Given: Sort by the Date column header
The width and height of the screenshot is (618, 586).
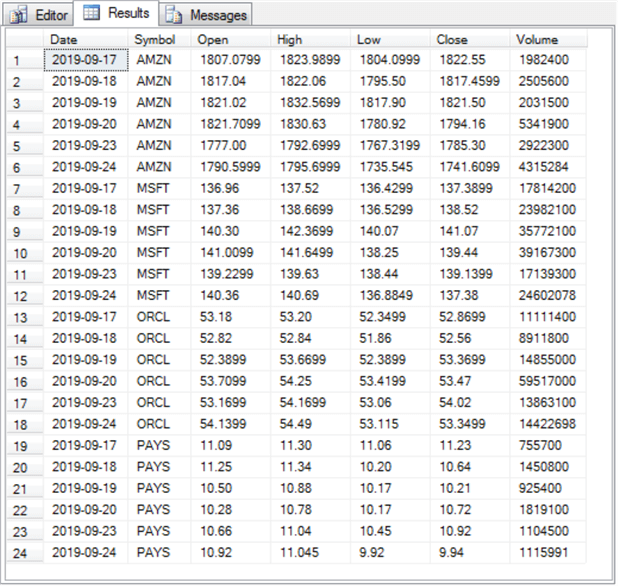Looking at the screenshot, I should click(85, 39).
